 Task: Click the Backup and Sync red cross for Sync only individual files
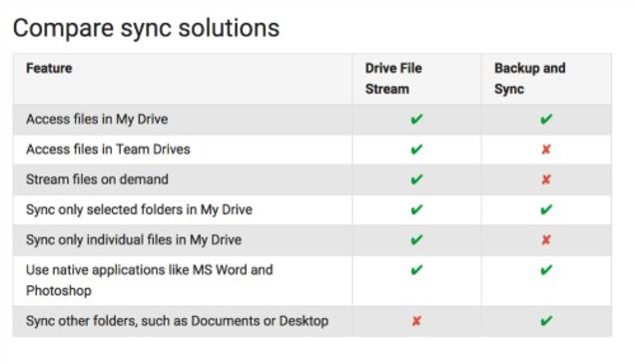click(x=546, y=239)
